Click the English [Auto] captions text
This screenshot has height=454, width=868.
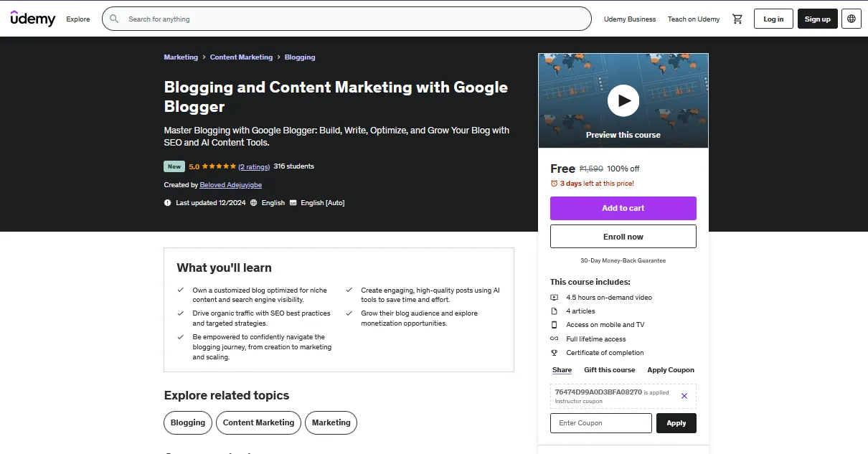(x=323, y=203)
